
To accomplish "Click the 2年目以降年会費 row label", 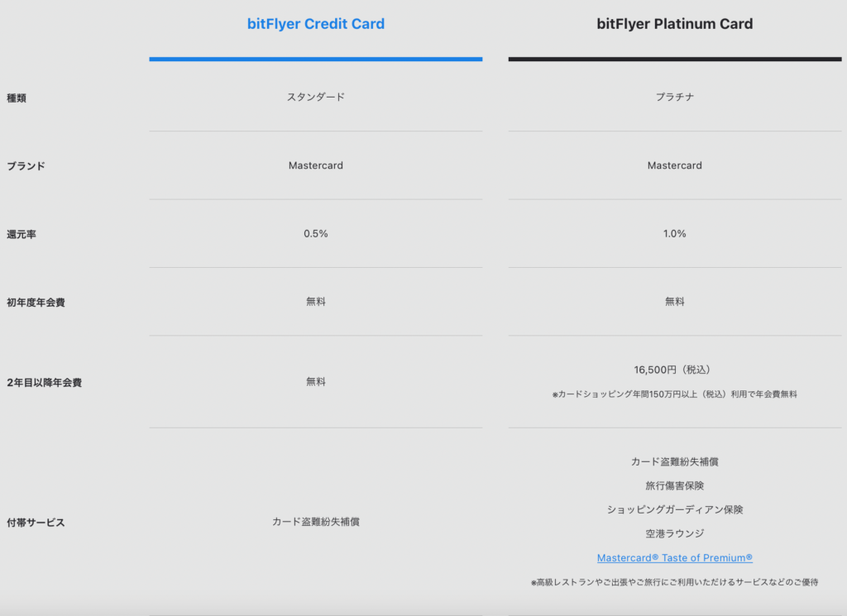I will tap(45, 382).
